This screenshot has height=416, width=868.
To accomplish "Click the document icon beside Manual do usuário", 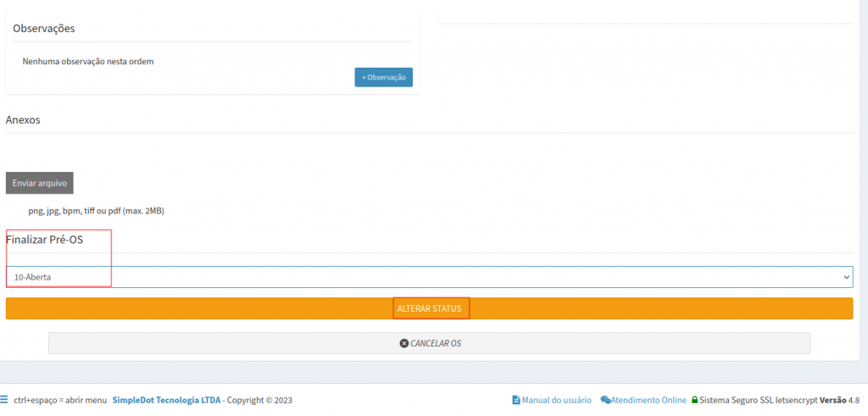I will point(515,400).
